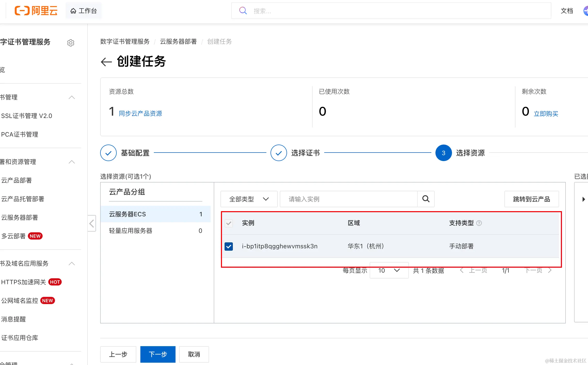The height and width of the screenshot is (365, 588).
Task: Open the per-page count dropdown showing 10
Action: click(x=389, y=271)
